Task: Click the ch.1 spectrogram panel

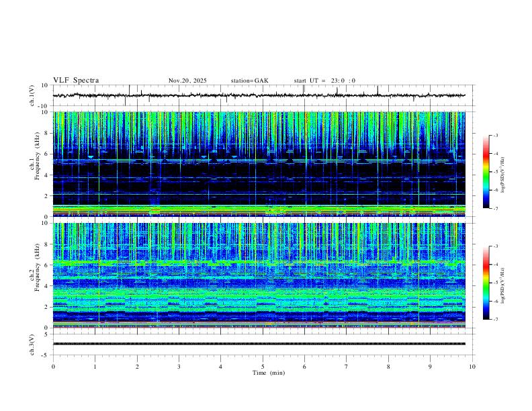Action: (259, 164)
